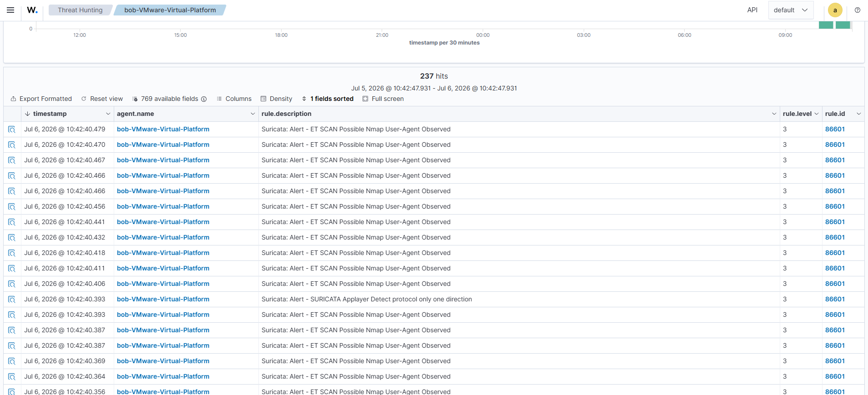868x395 pixels.
Task: Inspect document at 10:42:40.441
Action: pos(12,222)
